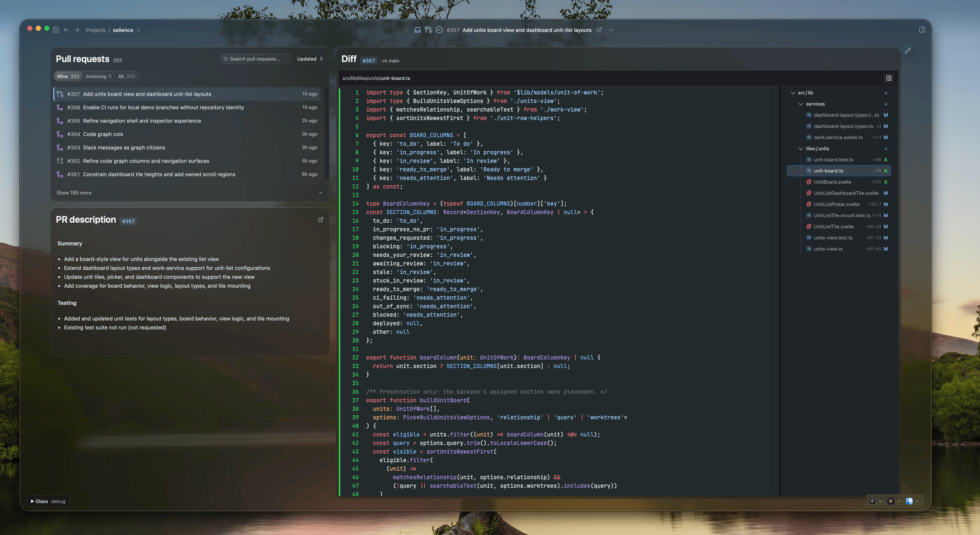Toggle the left sidebar panel icon
The width and height of the screenshot is (980, 535).
point(55,30)
